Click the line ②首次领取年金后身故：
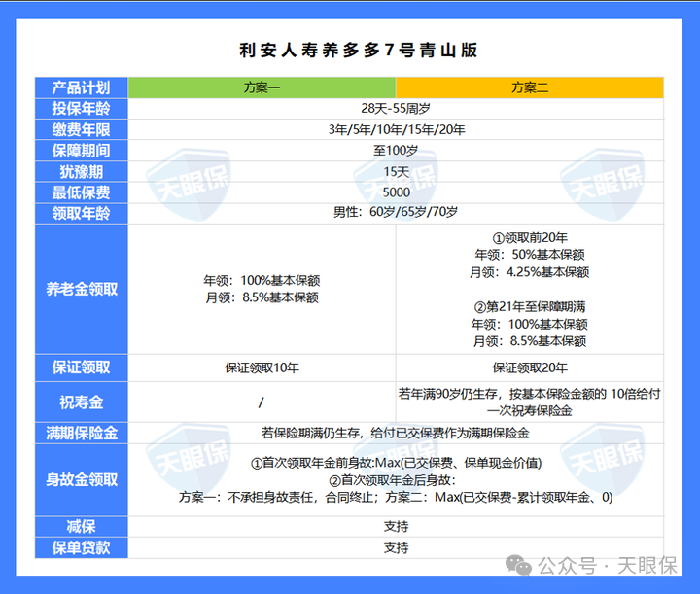 point(393,480)
